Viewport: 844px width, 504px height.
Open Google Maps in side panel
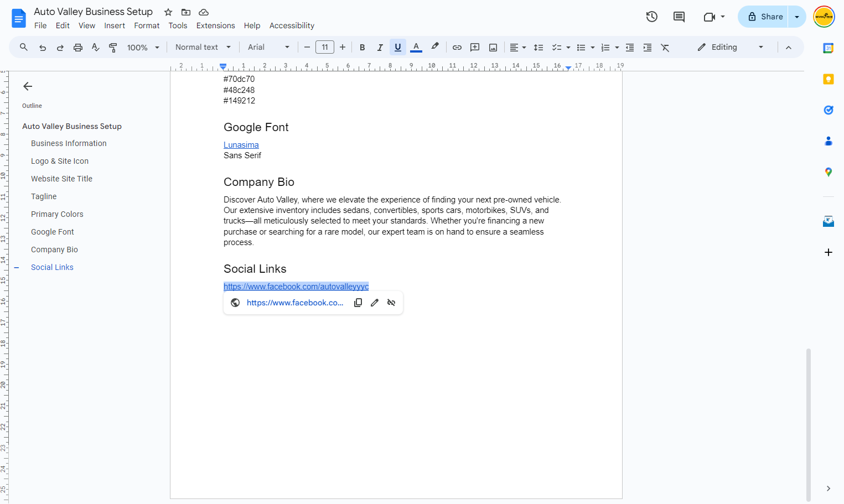[x=829, y=172]
